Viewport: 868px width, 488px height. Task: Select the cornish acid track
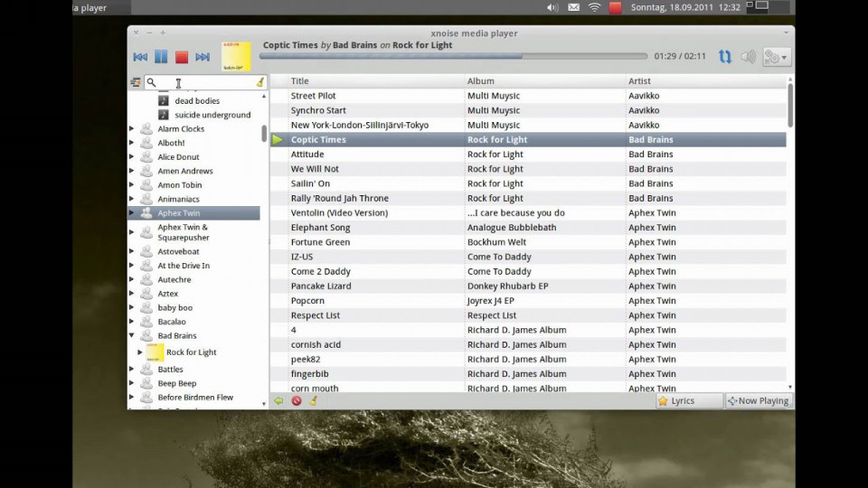(x=528, y=344)
